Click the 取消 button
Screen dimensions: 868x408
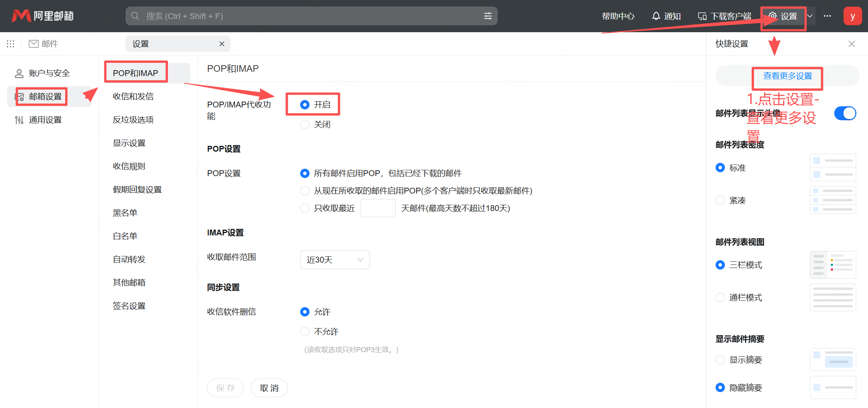click(269, 388)
